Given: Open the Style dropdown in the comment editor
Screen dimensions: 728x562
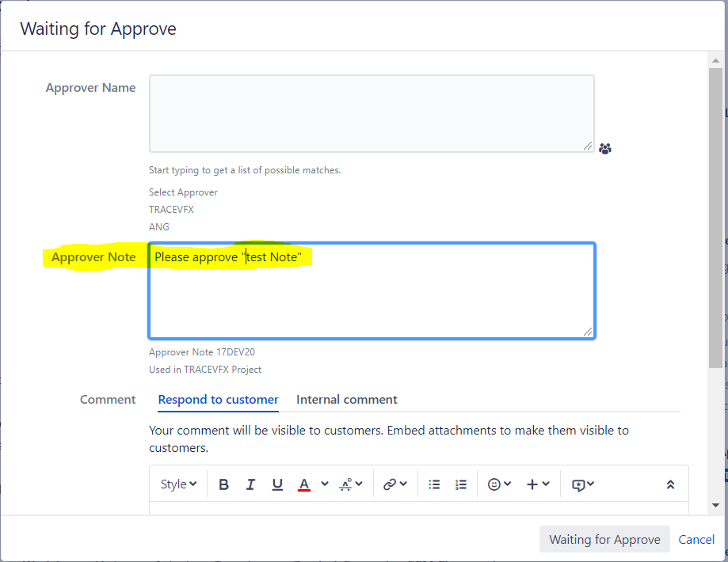Looking at the screenshot, I should pos(177,484).
